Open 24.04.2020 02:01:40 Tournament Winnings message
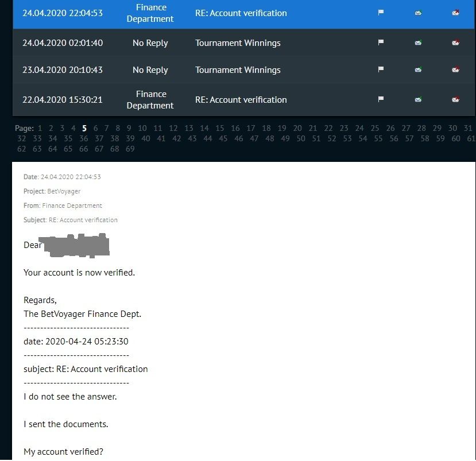Screen dimensions: 476x461 238,43
